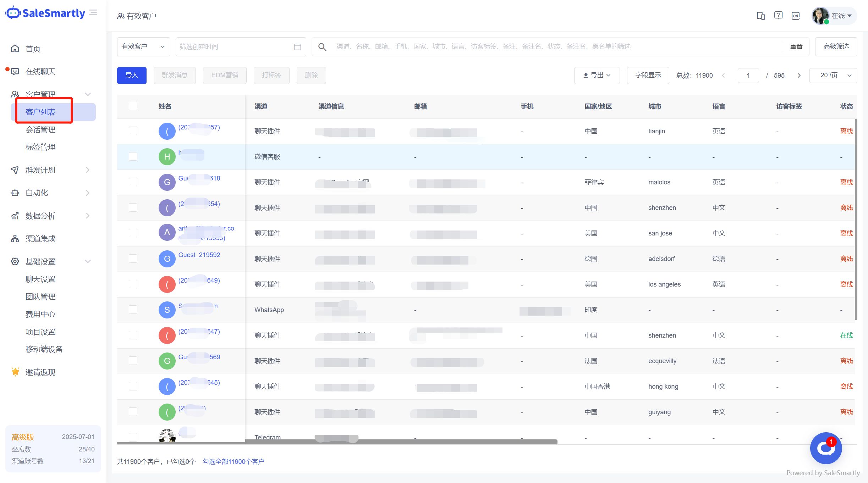Viewport: 868px width, 483px height.
Task: Click the page number input box
Action: 748,76
